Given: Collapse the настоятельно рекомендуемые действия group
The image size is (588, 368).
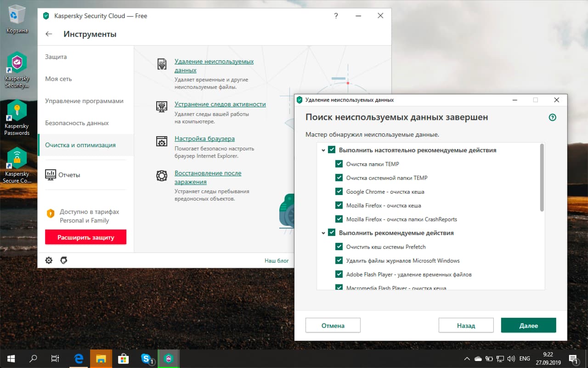Looking at the screenshot, I should click(x=323, y=149).
